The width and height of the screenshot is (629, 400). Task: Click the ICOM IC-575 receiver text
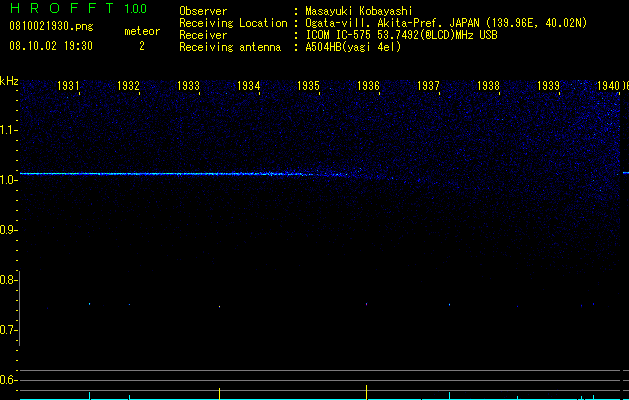click(401, 35)
